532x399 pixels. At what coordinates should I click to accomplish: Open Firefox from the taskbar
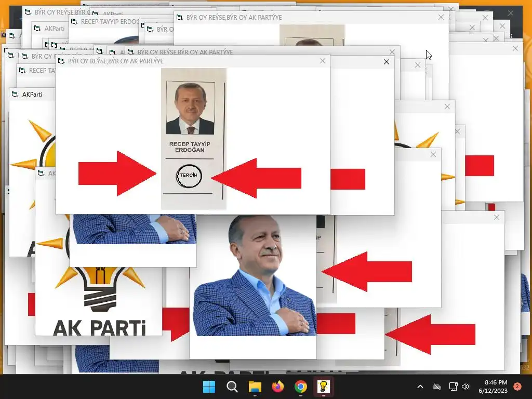click(278, 387)
